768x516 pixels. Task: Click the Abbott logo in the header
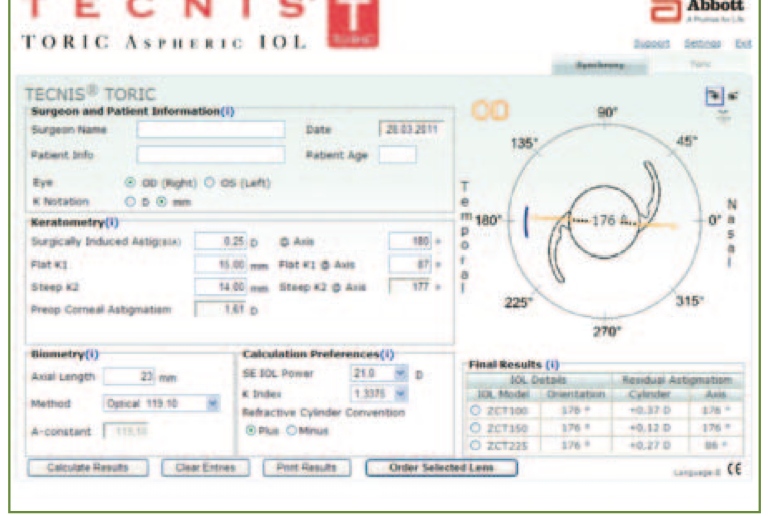click(697, 11)
